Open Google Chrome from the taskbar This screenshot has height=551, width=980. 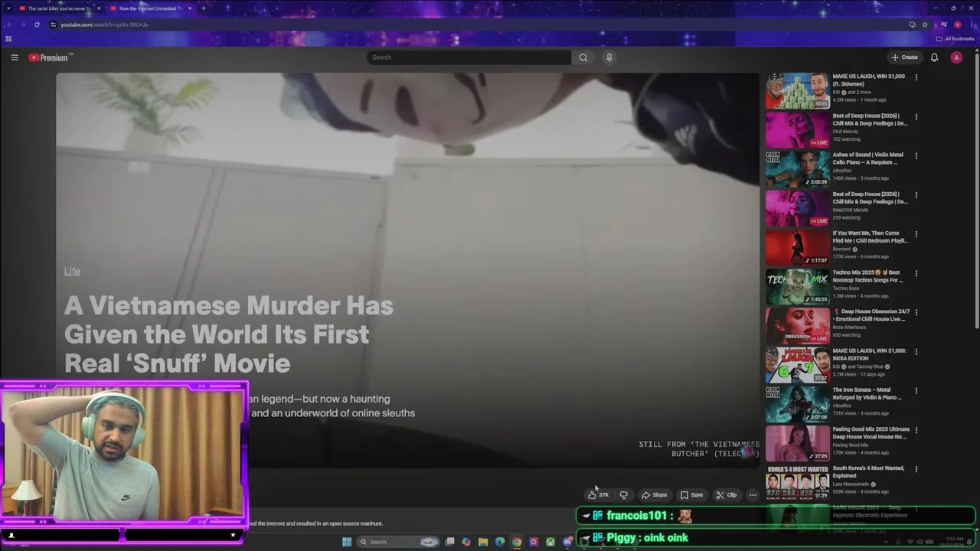517,542
